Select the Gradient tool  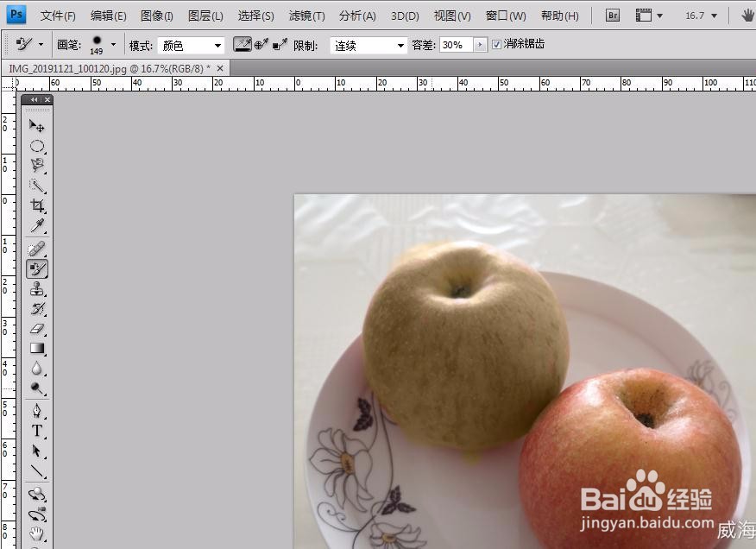point(36,349)
